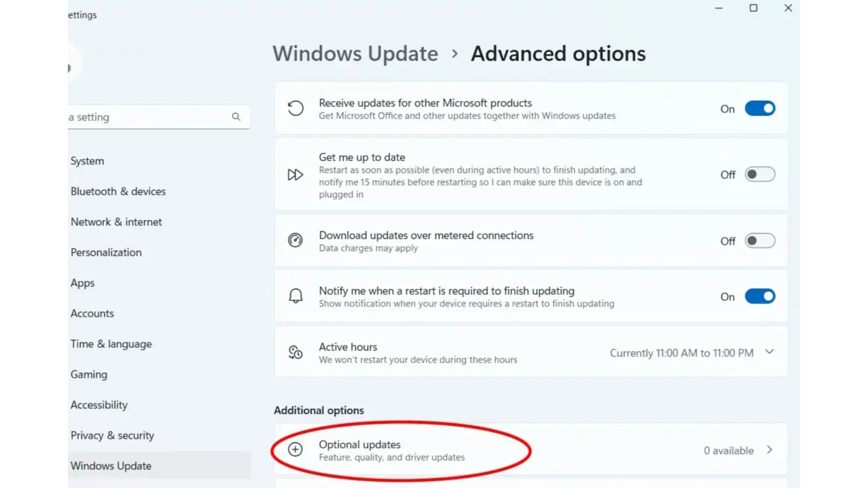Open Optional updates via its chevron
This screenshot has height=488, width=868.
coord(769,450)
